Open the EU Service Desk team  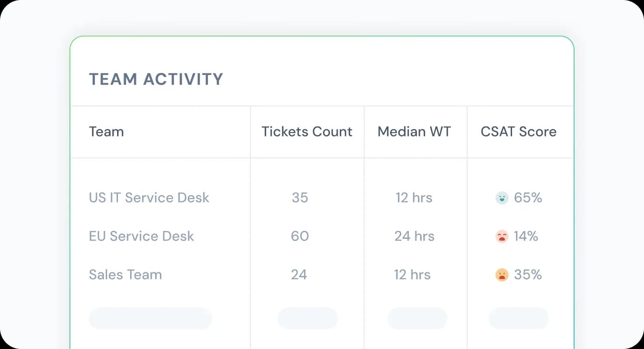click(x=141, y=236)
